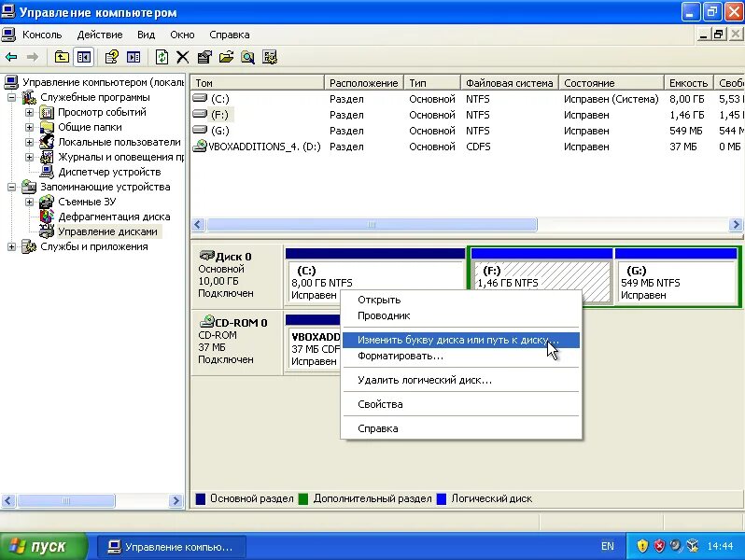
Task: Collapse Запоминающие устройства tree node
Action: pos(11,188)
